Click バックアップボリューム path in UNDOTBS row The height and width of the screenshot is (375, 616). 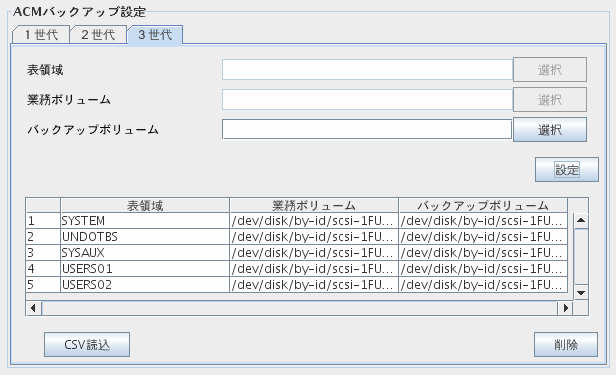[x=483, y=237]
